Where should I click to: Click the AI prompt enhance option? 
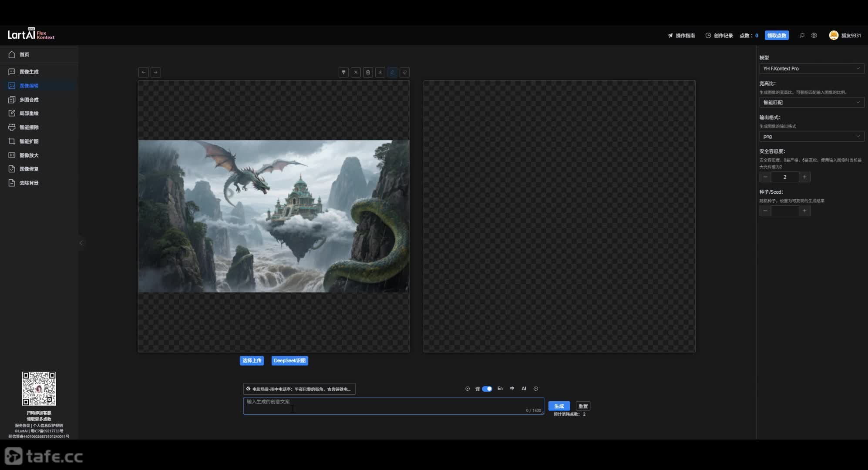click(524, 389)
